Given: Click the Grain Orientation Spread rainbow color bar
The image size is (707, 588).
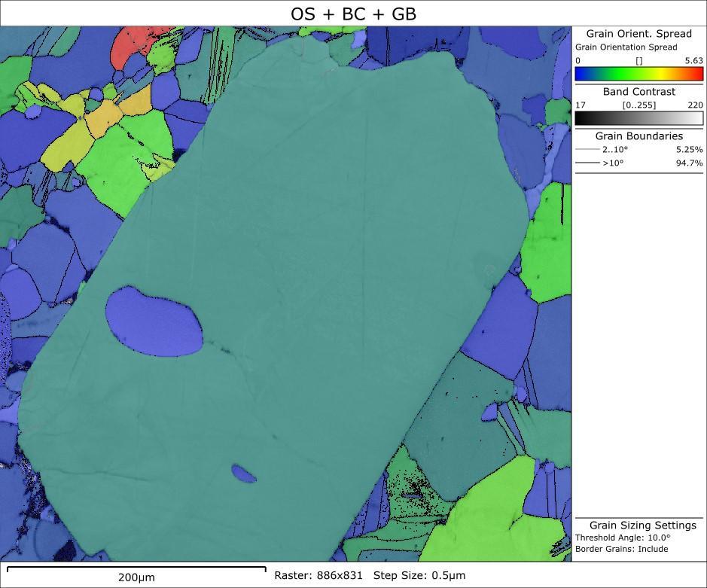Looking at the screenshot, I should tap(638, 74).
